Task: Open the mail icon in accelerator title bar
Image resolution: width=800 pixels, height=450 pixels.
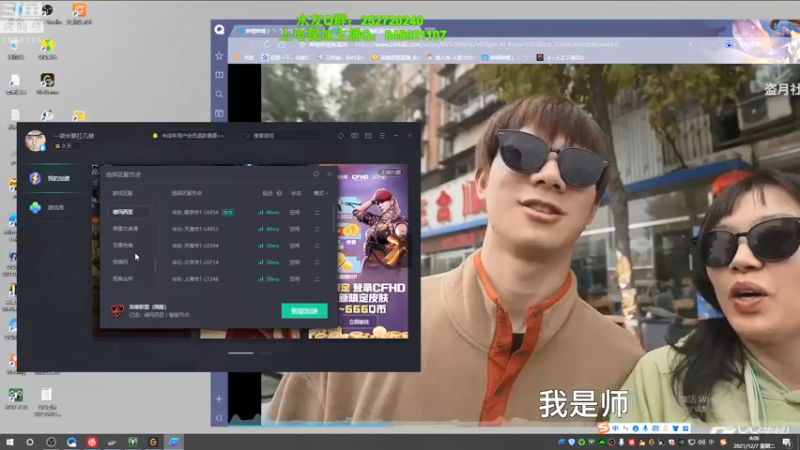Action: [368, 136]
